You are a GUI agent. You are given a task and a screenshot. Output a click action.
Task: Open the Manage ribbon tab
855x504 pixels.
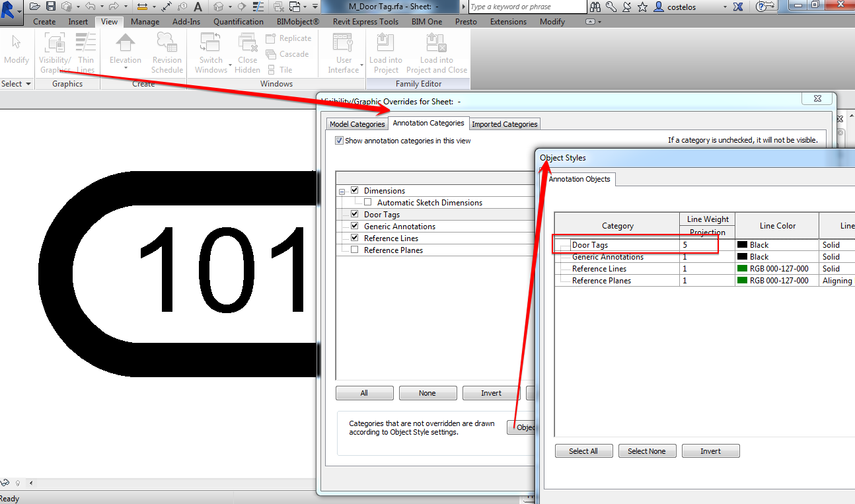[x=145, y=21]
